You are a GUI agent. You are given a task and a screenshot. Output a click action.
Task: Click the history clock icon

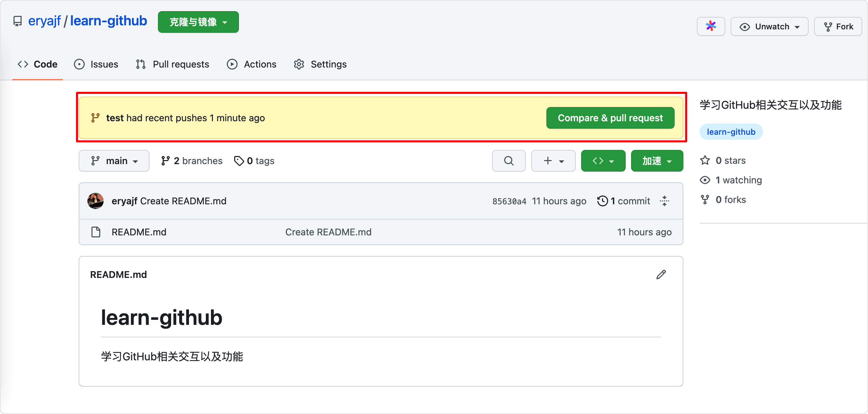coord(602,201)
